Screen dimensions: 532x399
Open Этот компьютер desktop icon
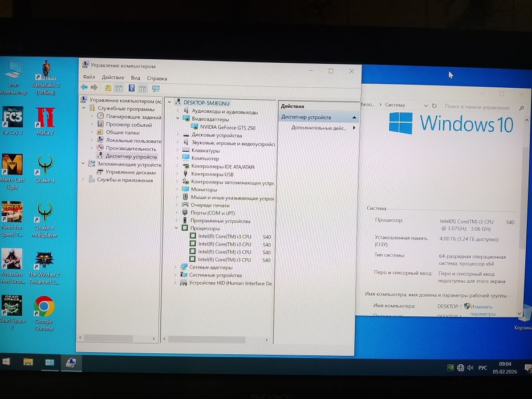(x=13, y=78)
